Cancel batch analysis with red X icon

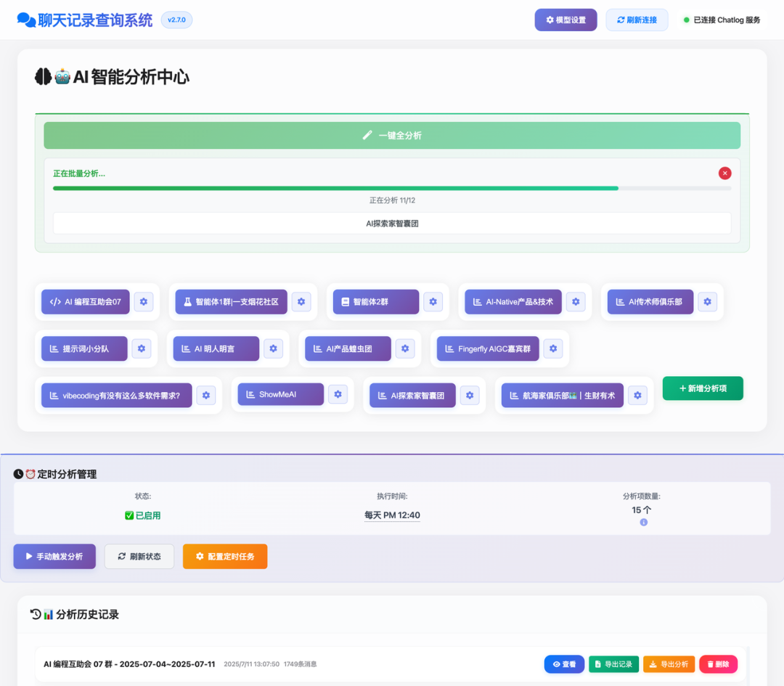tap(724, 173)
